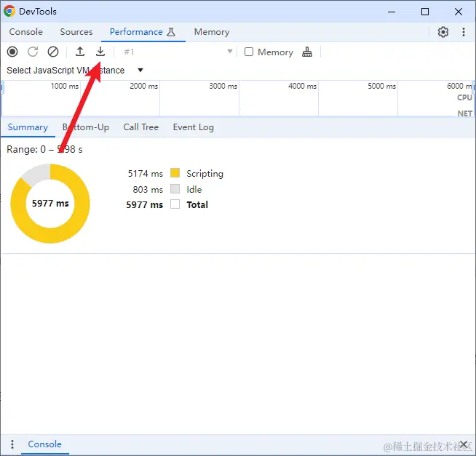Viewport: 476px width, 456px height.
Task: Save the profile with the download icon
Action: [x=100, y=52]
